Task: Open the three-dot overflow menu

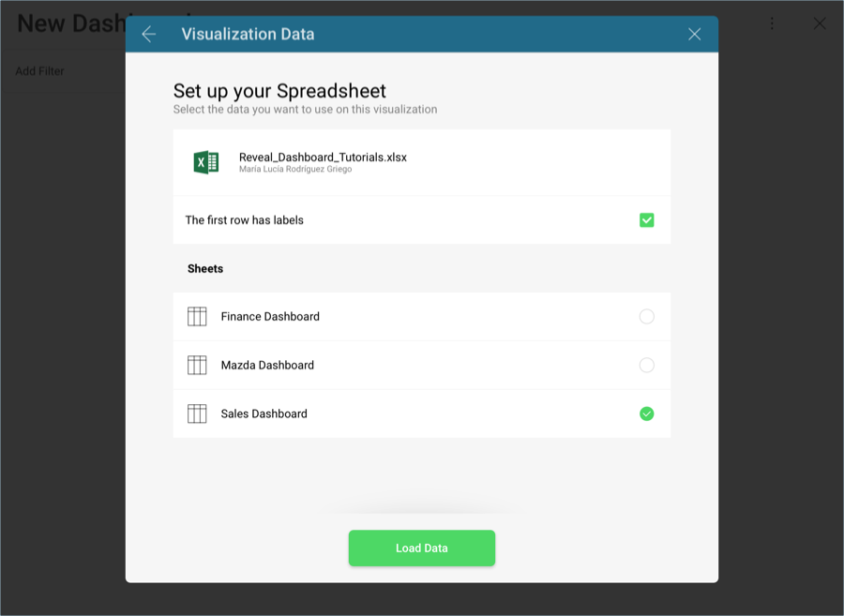Action: 772,23
